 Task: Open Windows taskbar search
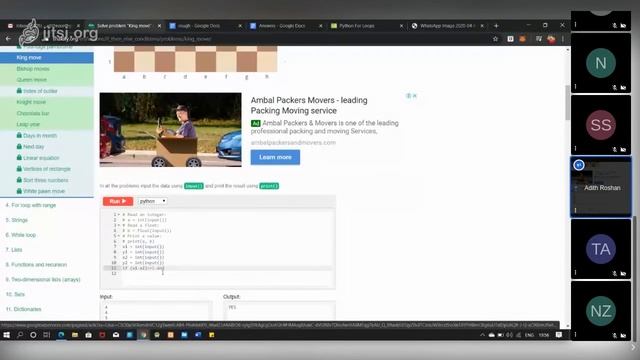(x=20, y=335)
